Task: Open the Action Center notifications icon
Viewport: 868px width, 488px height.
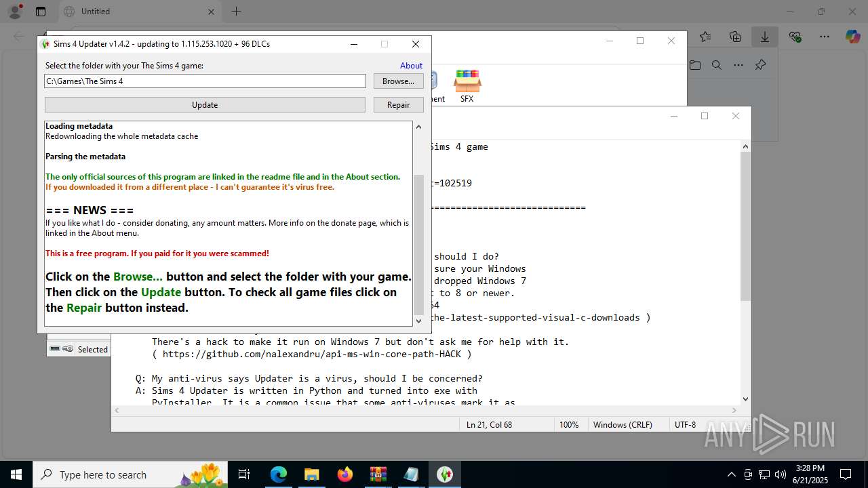Action: (x=846, y=474)
